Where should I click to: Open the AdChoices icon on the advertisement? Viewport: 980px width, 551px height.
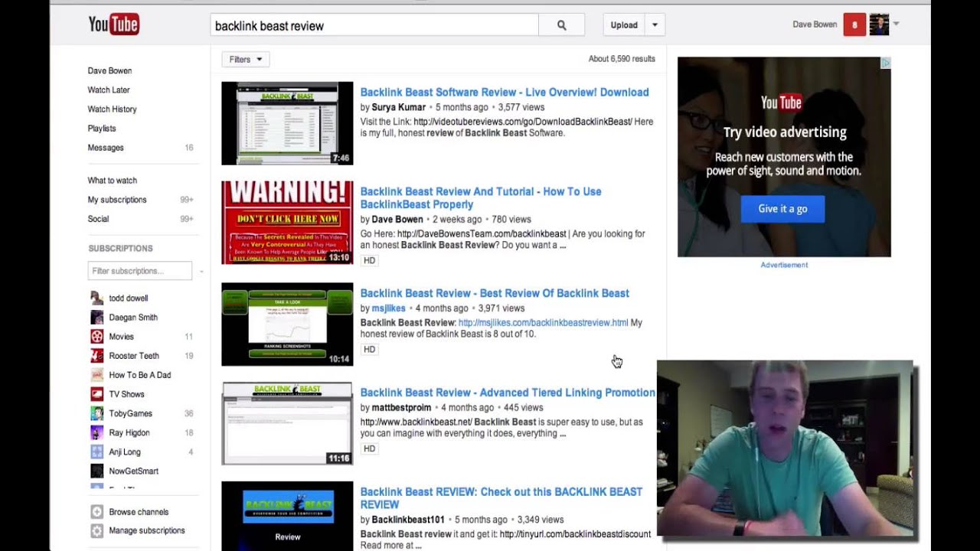(x=885, y=63)
